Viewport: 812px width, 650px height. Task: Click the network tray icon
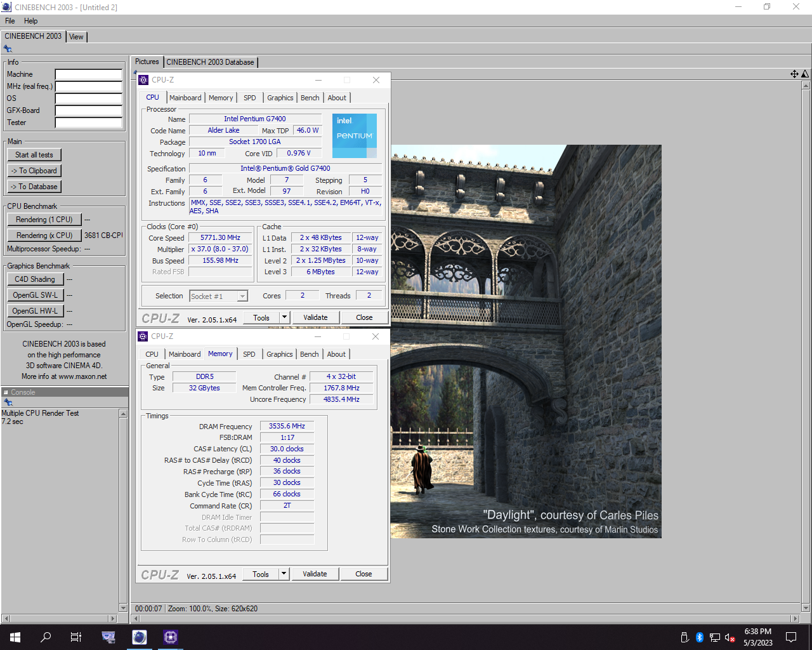(714, 637)
